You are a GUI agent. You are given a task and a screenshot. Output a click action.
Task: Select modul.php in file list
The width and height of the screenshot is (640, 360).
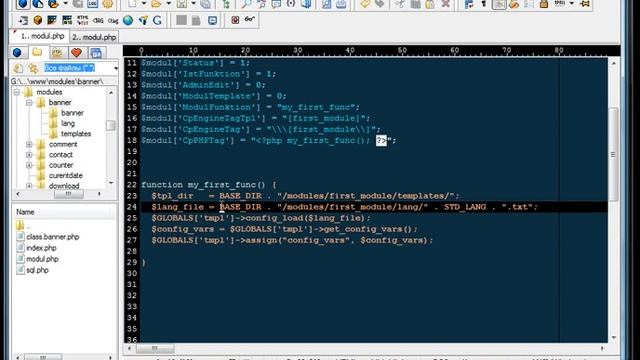(42, 259)
